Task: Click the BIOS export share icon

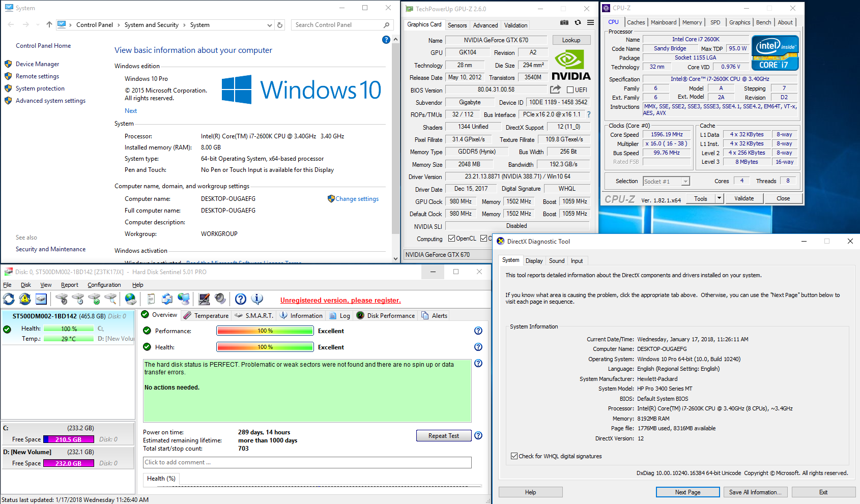Action: pyautogui.click(x=555, y=90)
